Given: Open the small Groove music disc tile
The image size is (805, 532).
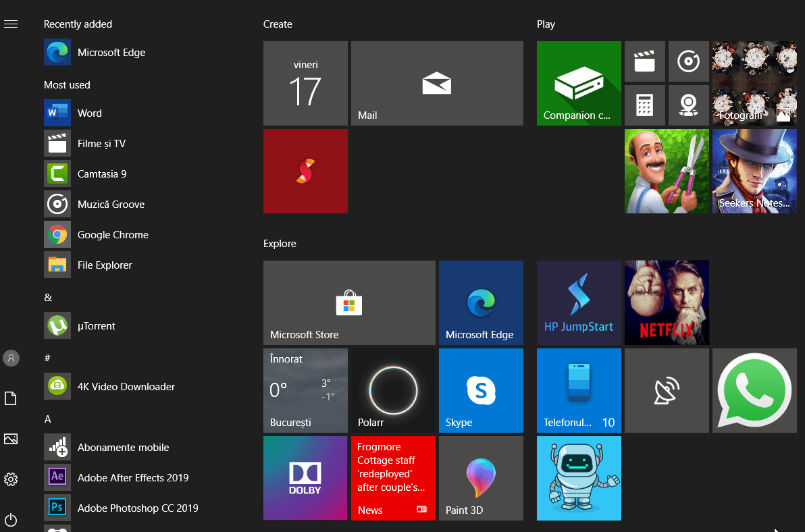Looking at the screenshot, I should (688, 61).
